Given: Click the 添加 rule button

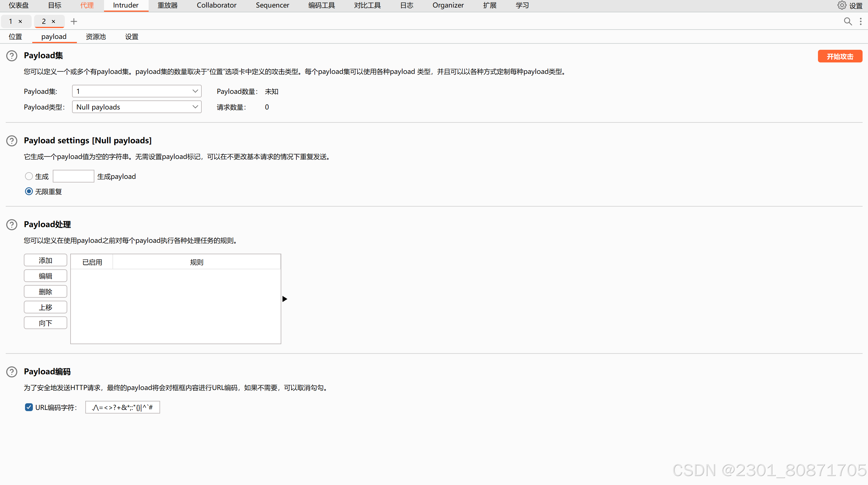Looking at the screenshot, I should (46, 260).
